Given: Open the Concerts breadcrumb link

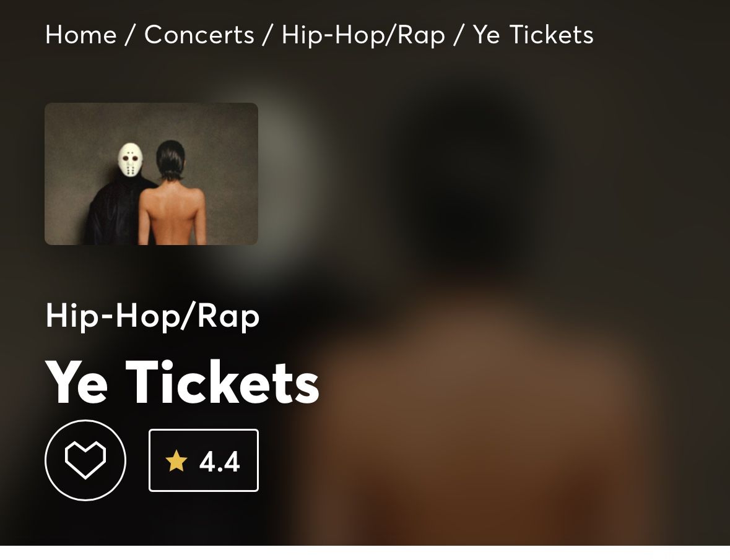Looking at the screenshot, I should tap(199, 35).
